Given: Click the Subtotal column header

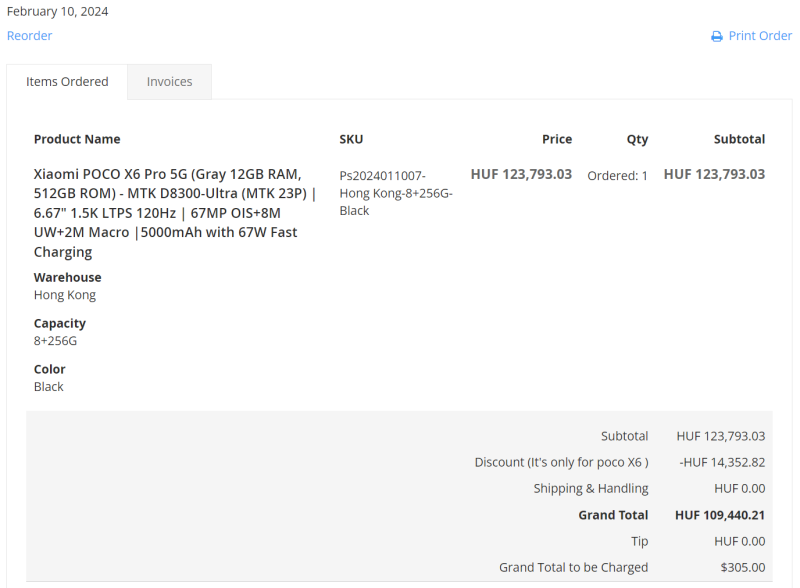Looking at the screenshot, I should [x=739, y=139].
